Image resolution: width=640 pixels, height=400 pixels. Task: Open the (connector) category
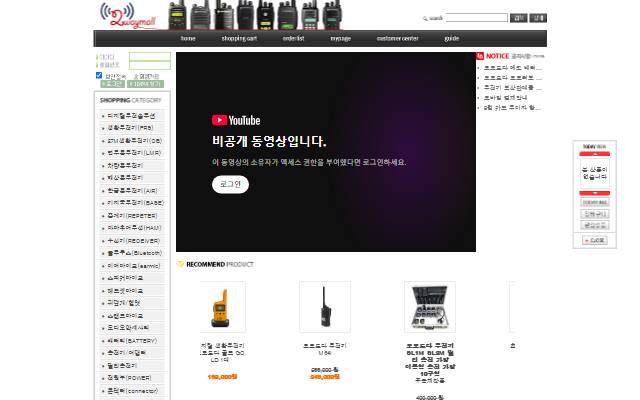point(133,391)
